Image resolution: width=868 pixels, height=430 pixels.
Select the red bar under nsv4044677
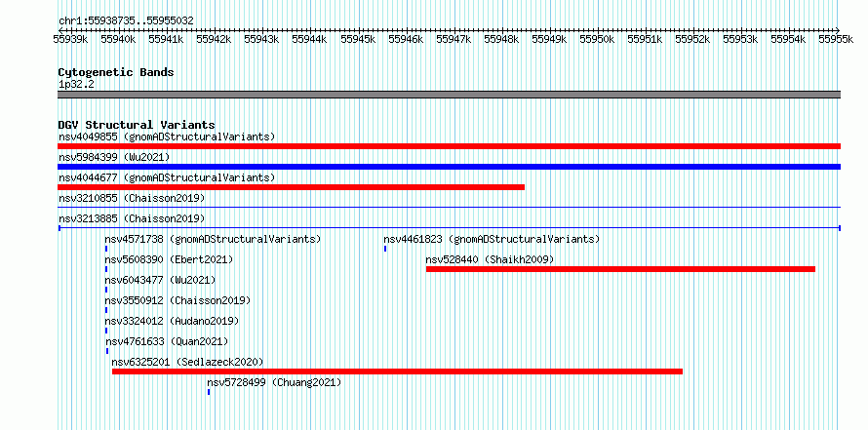click(x=292, y=187)
